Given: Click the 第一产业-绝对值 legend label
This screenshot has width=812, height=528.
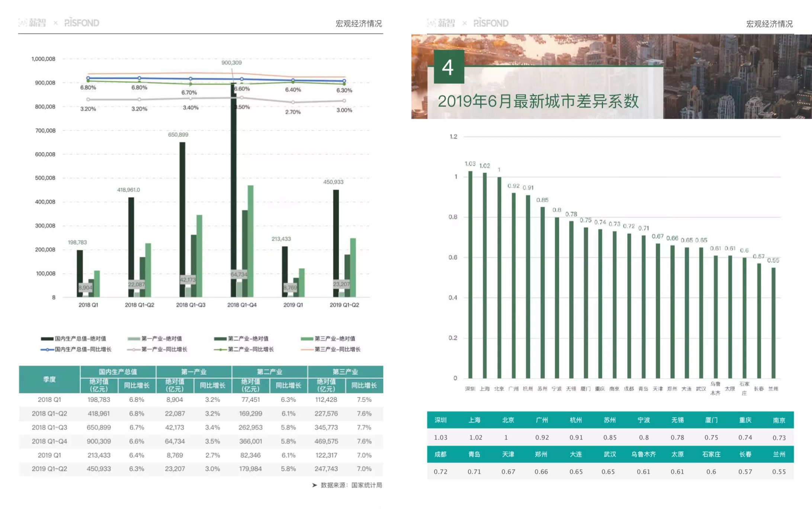Looking at the screenshot, I should [x=161, y=339].
